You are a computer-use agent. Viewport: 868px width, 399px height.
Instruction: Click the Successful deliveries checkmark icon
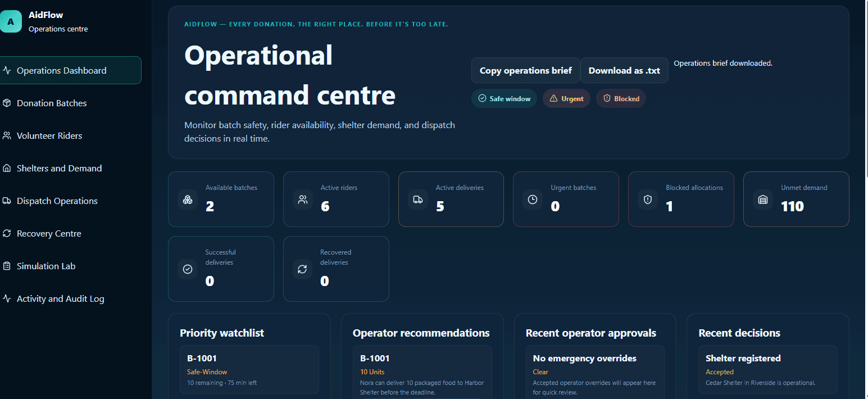[x=188, y=269]
